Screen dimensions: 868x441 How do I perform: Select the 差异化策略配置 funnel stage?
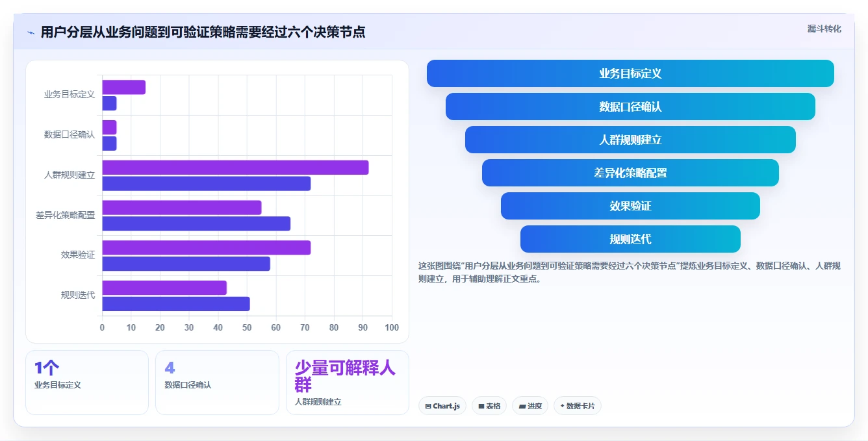pyautogui.click(x=630, y=173)
